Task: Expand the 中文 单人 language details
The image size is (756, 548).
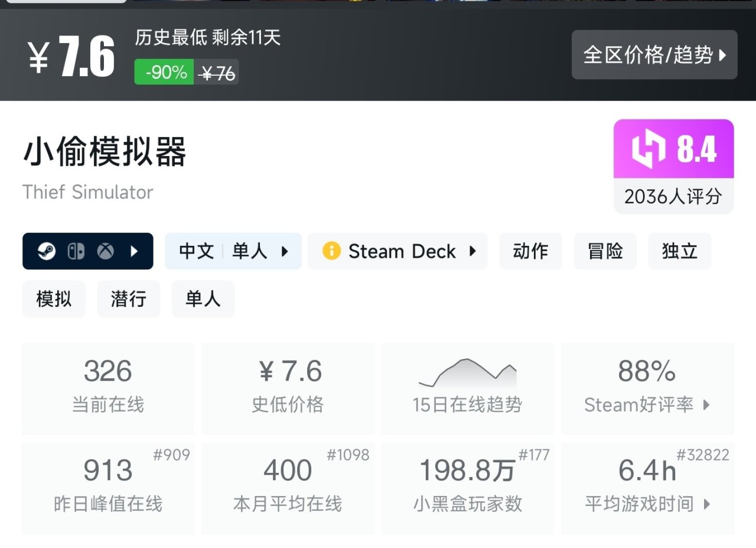Action: coord(233,251)
